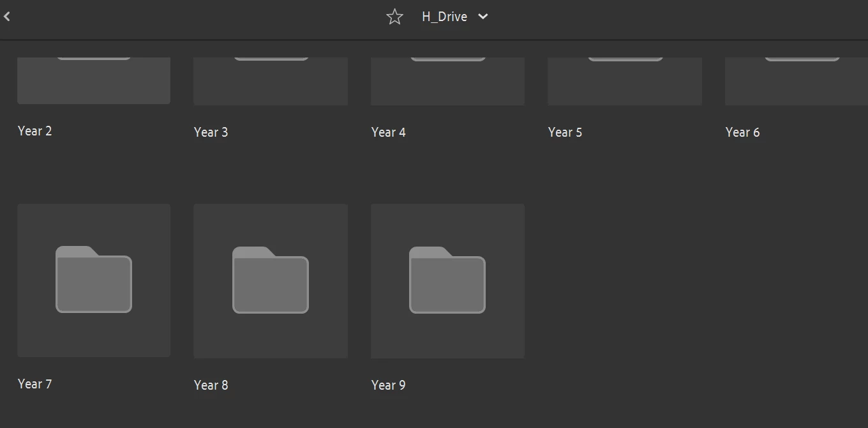This screenshot has width=868, height=428.
Task: Click the H_Drive title text
Action: (444, 17)
